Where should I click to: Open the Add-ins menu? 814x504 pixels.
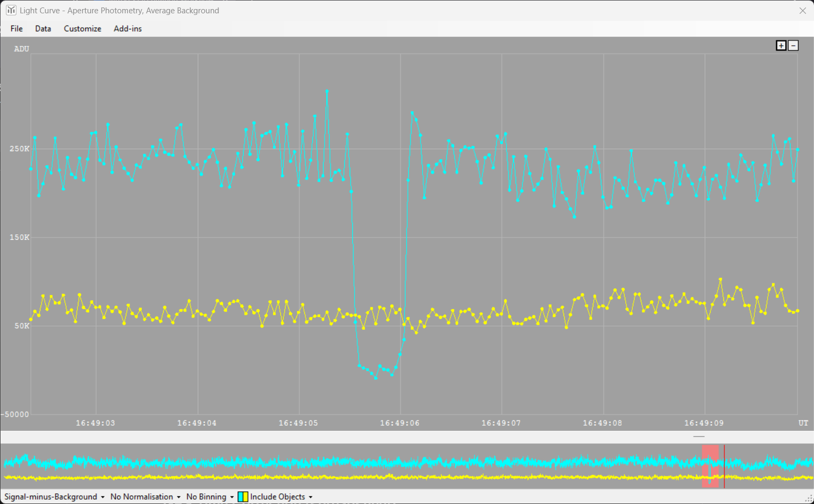[127, 29]
